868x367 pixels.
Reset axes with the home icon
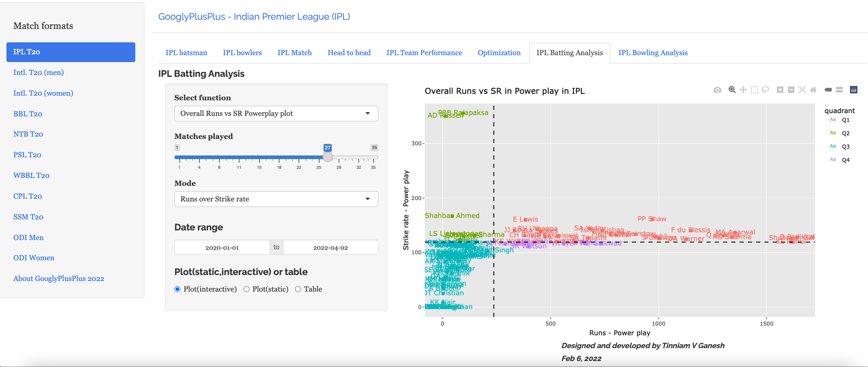coord(813,90)
